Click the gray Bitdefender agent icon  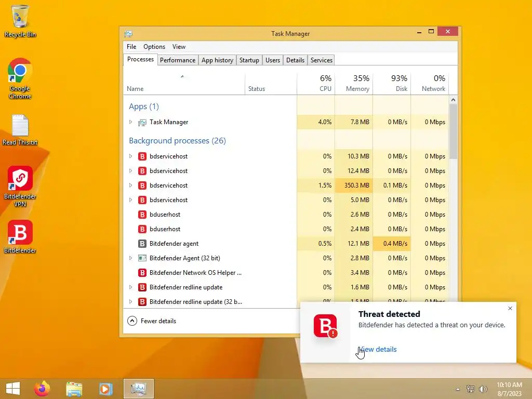[142, 244]
